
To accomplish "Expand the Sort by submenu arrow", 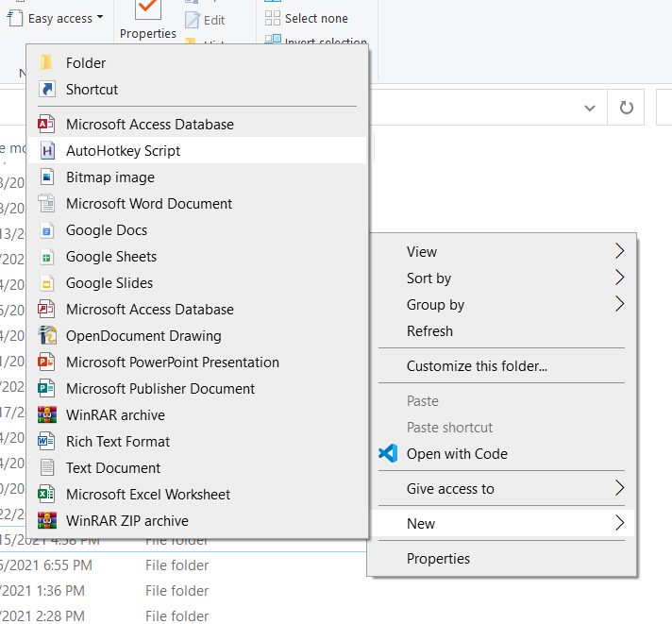I will (620, 278).
